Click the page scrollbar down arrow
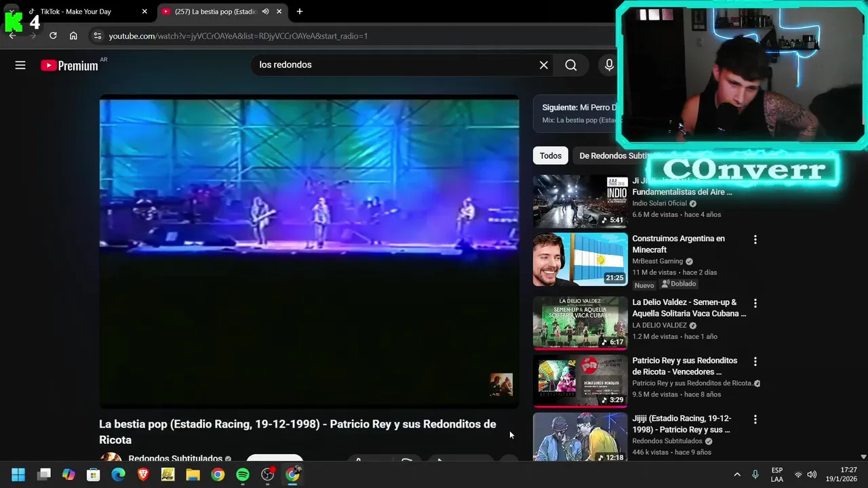 (x=863, y=457)
